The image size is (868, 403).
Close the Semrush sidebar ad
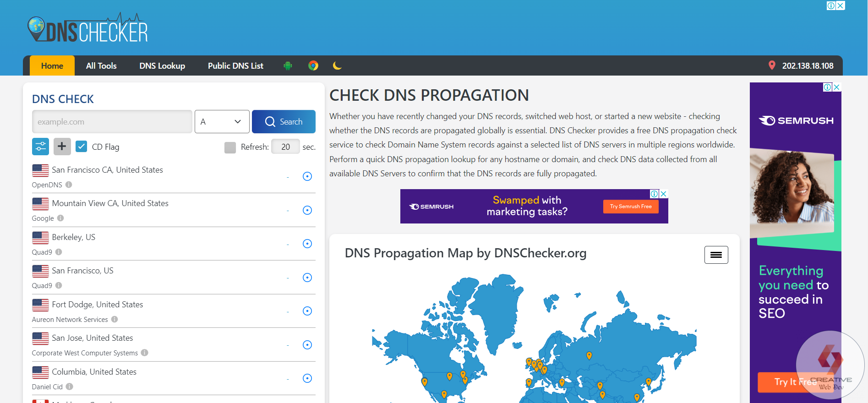(836, 87)
